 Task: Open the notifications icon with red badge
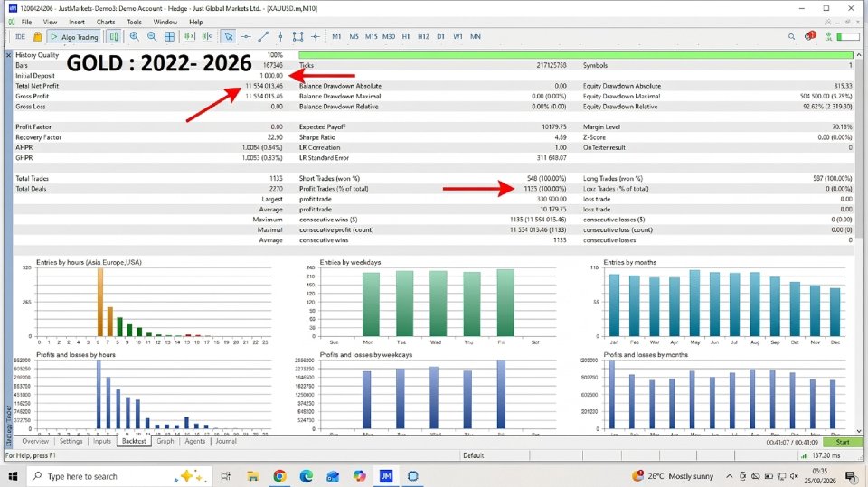tap(810, 36)
